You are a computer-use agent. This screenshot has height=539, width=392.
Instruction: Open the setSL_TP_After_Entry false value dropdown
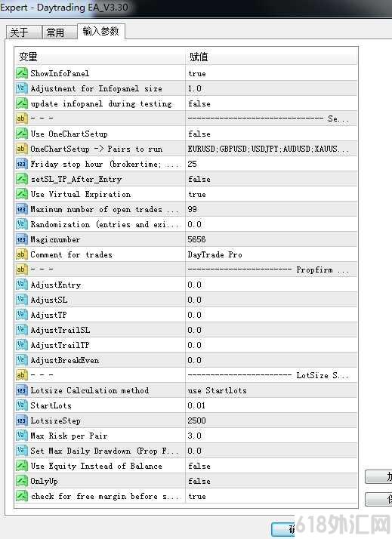(271, 179)
